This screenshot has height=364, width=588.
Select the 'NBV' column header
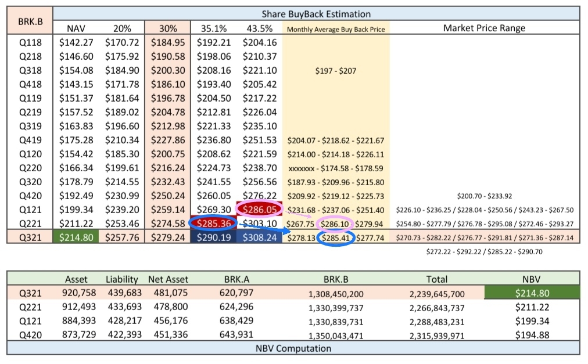click(532, 279)
